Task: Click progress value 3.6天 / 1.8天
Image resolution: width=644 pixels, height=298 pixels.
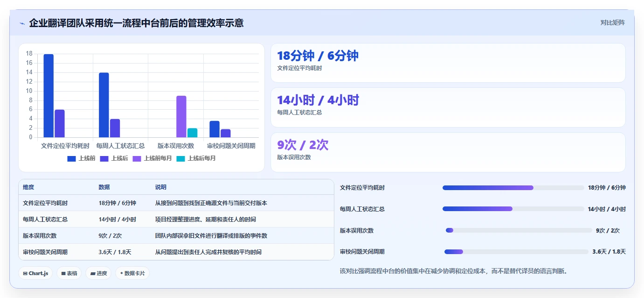Action: [x=609, y=252]
